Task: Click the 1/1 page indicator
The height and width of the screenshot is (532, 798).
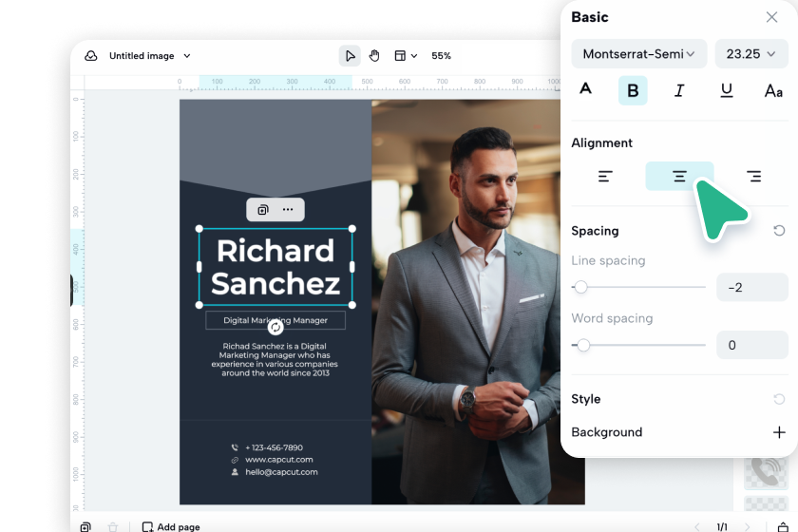Action: [722, 527]
